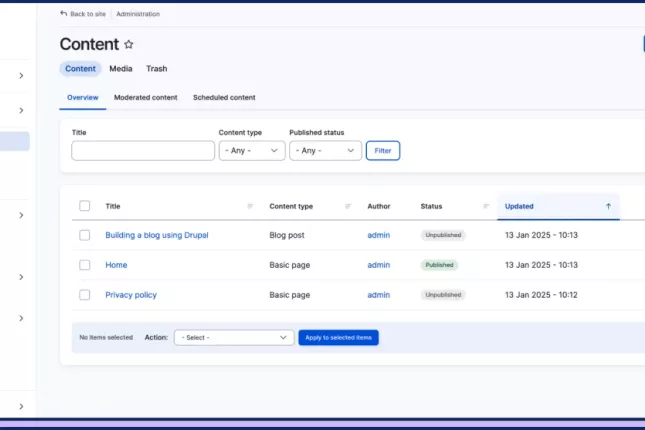This screenshot has width=645, height=430.
Task: Switch to the Media tab
Action: tap(121, 69)
